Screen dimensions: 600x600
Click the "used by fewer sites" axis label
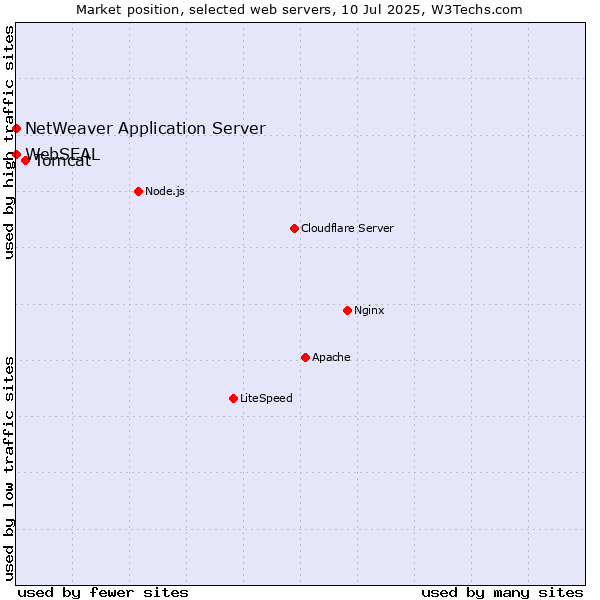tap(103, 593)
